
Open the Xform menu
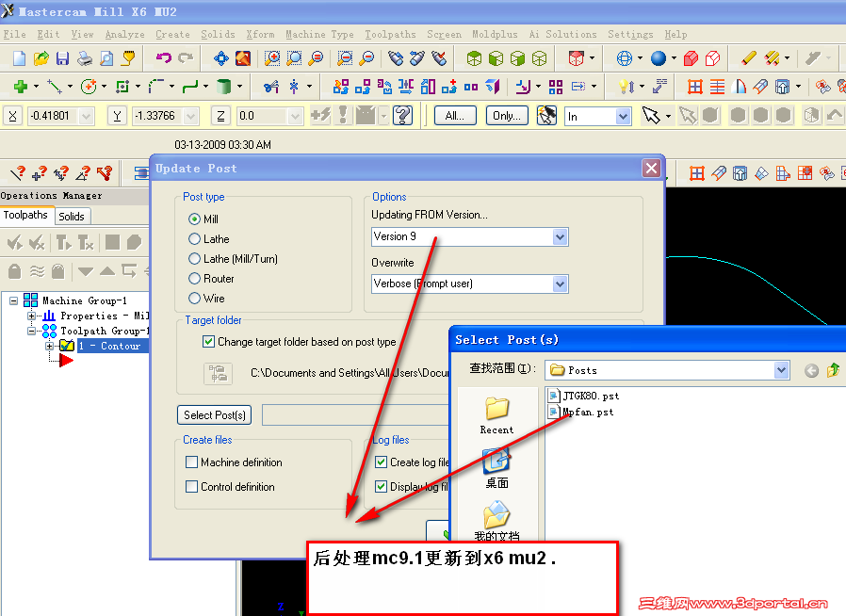point(260,34)
